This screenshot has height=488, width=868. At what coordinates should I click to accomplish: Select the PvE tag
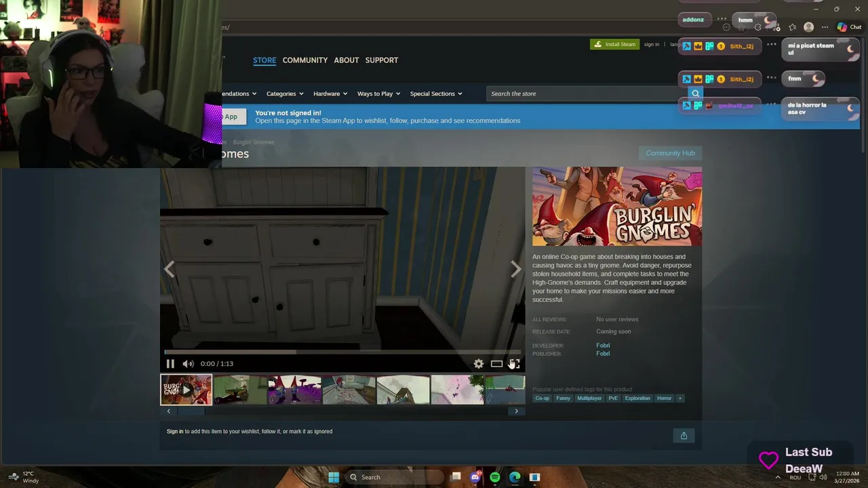613,399
